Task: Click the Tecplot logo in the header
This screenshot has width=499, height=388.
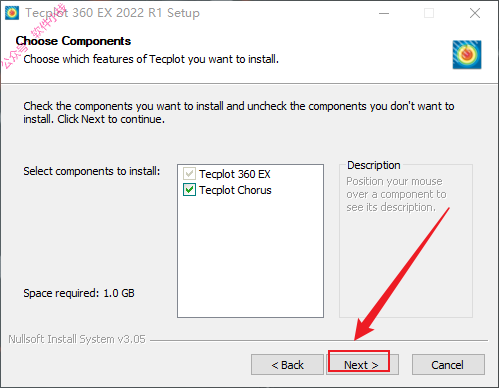Action: click(467, 55)
